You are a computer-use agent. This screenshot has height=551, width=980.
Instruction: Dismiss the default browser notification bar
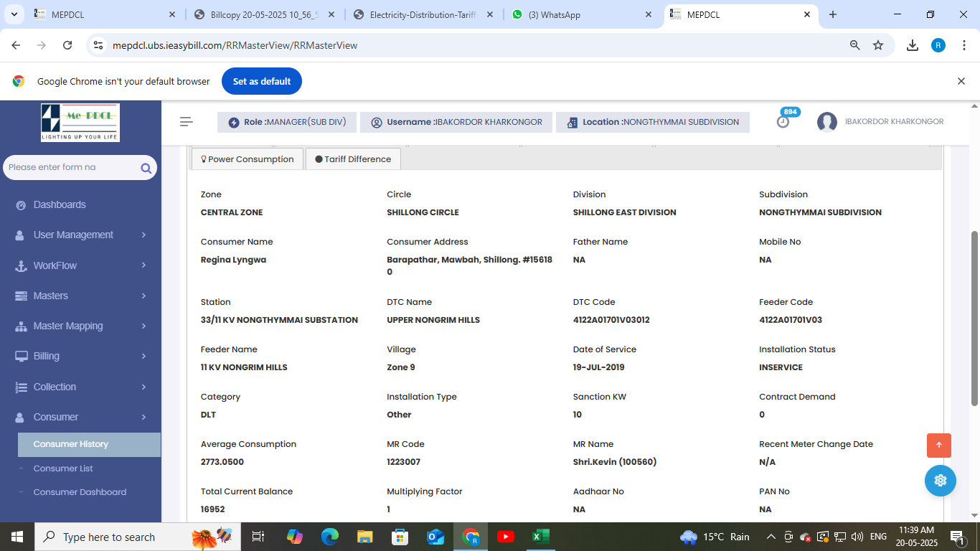point(961,81)
